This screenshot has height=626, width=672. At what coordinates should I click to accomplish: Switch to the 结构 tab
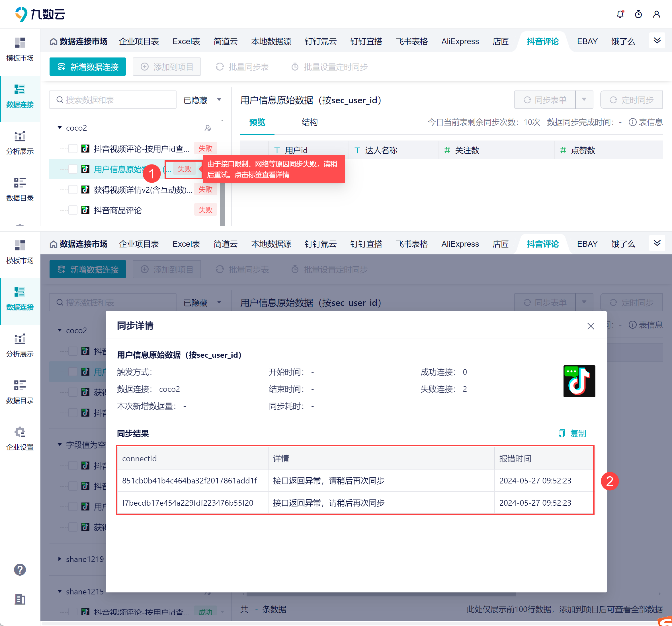pos(309,122)
